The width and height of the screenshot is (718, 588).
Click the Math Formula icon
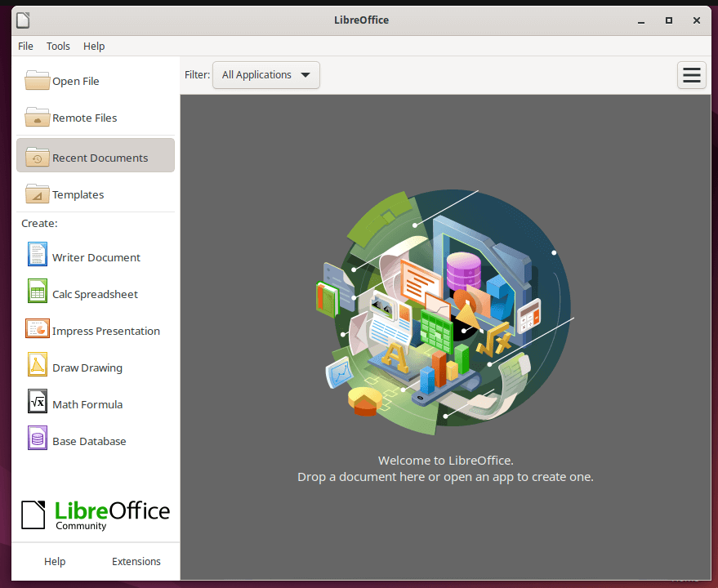[x=37, y=401]
